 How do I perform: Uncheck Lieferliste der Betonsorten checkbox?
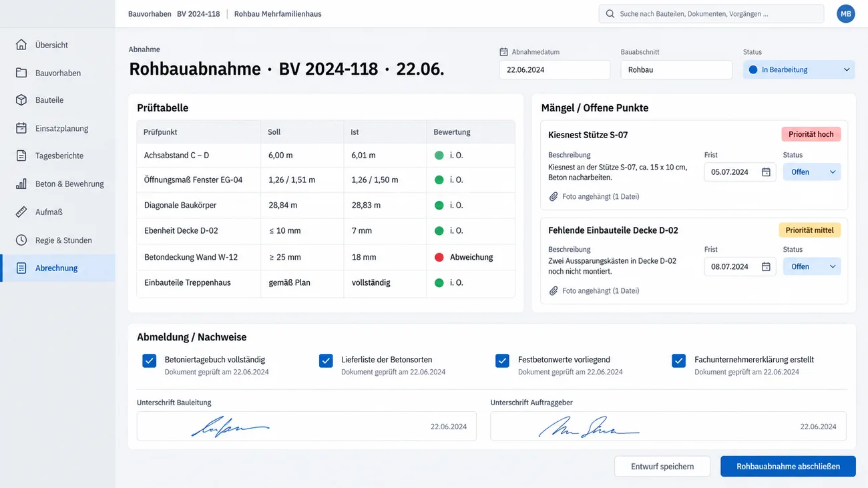326,360
